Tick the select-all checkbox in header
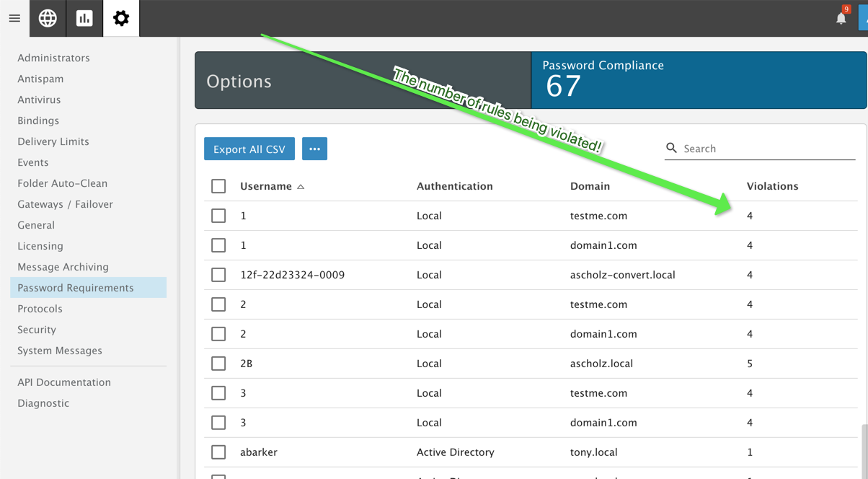 tap(218, 186)
